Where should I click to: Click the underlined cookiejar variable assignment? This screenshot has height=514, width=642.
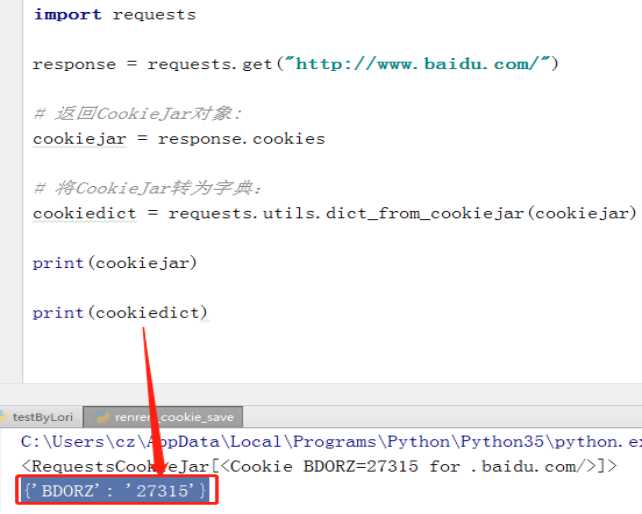[79, 139]
